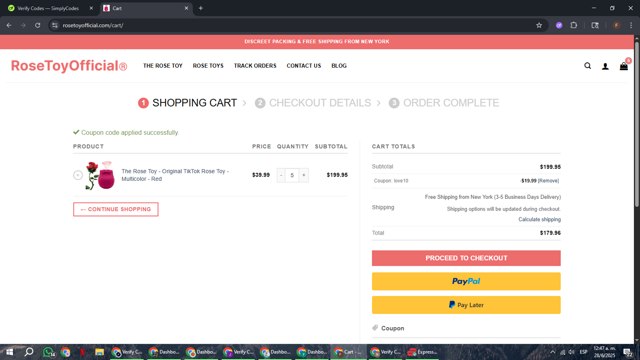The height and width of the screenshot is (360, 640).
Task: Decrease quantity with the minus button
Action: [x=281, y=175]
